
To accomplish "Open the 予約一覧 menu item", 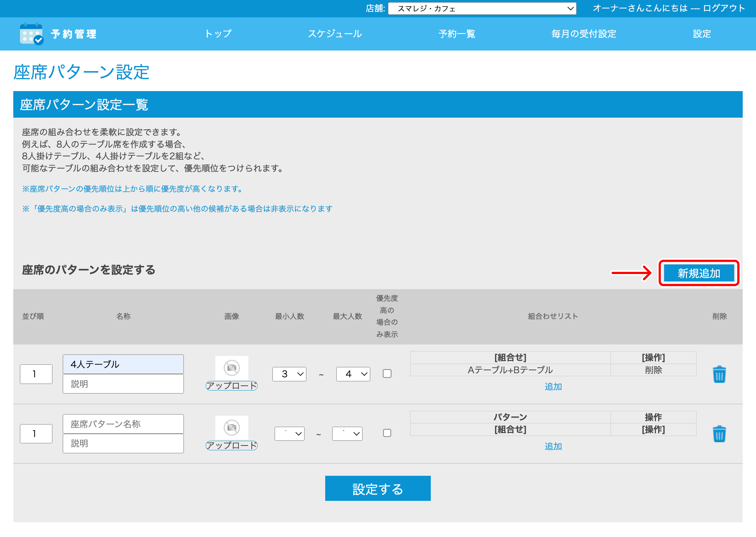I will tap(457, 34).
